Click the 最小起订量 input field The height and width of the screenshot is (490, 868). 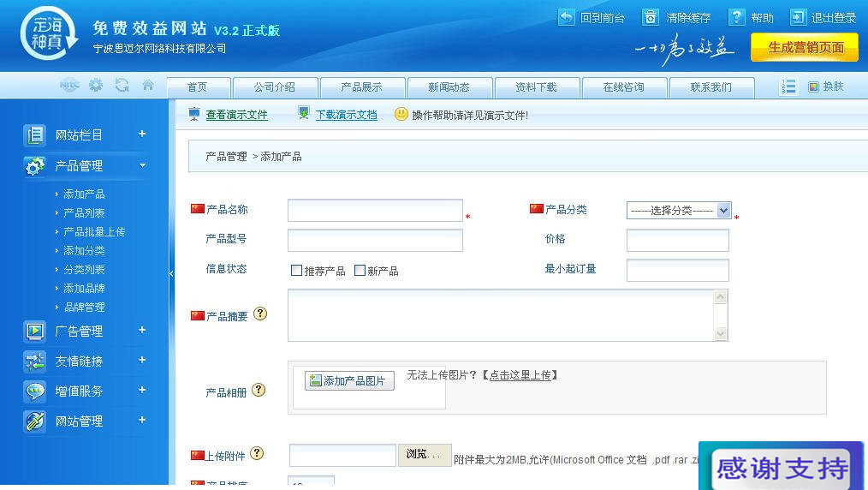point(678,270)
